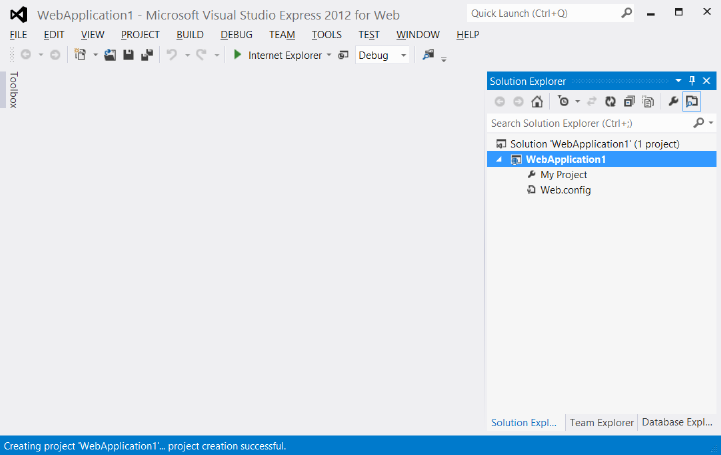
Task: Open the Internet Explorer browser dropdown arrow
Action: 329,55
